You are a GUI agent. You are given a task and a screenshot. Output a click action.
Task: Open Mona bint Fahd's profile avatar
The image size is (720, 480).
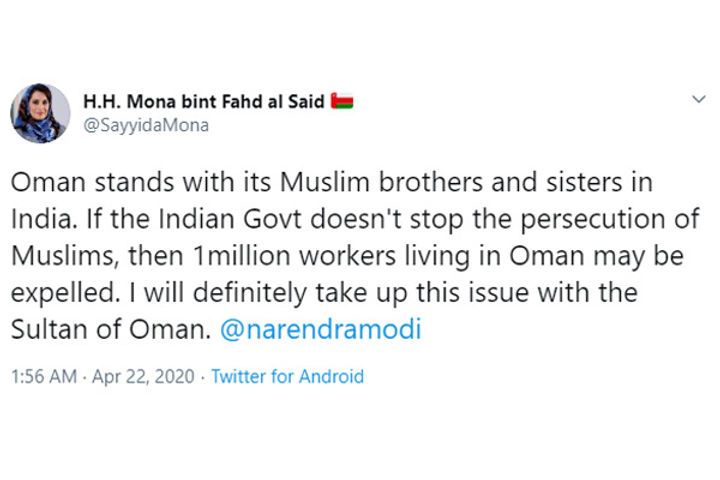pyautogui.click(x=40, y=113)
